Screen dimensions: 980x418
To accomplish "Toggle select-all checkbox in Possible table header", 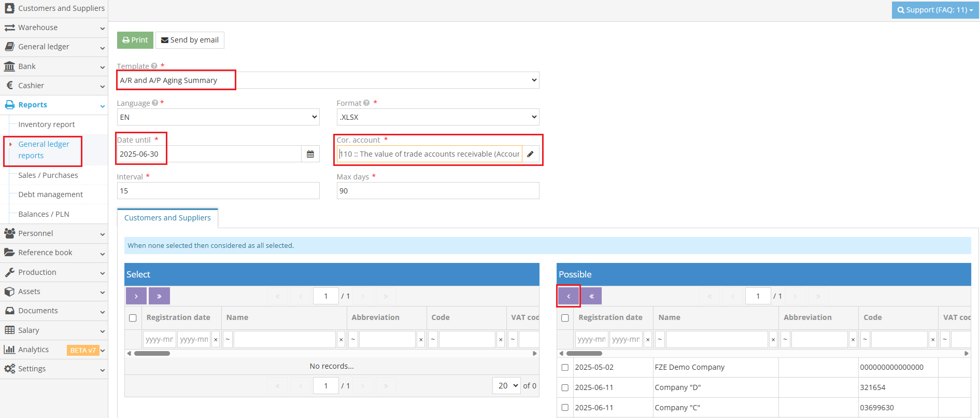I will pyautogui.click(x=565, y=318).
